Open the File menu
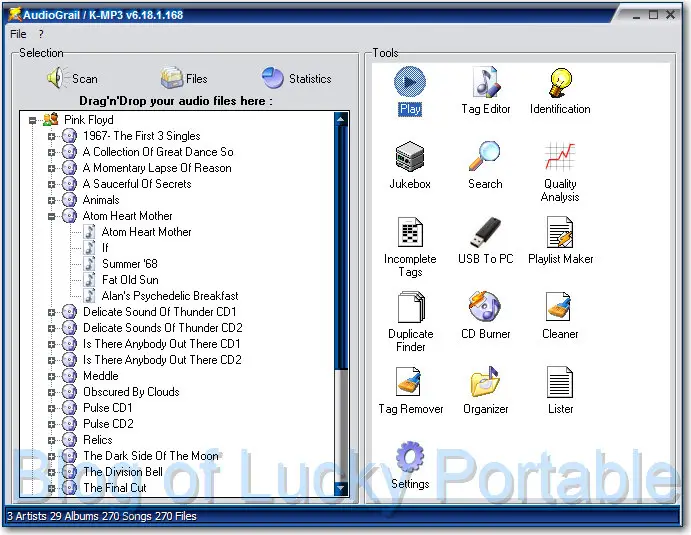 18,34
